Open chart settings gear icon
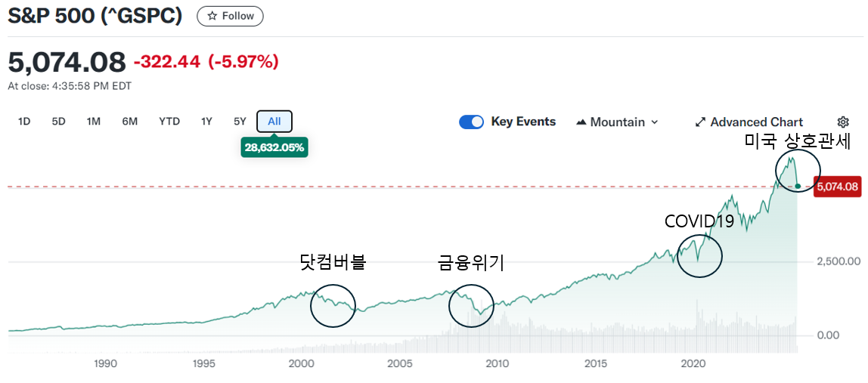 click(x=843, y=122)
